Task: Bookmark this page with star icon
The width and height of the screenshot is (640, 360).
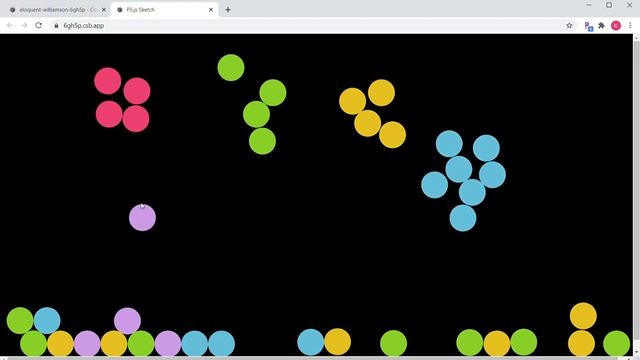Action: click(569, 25)
